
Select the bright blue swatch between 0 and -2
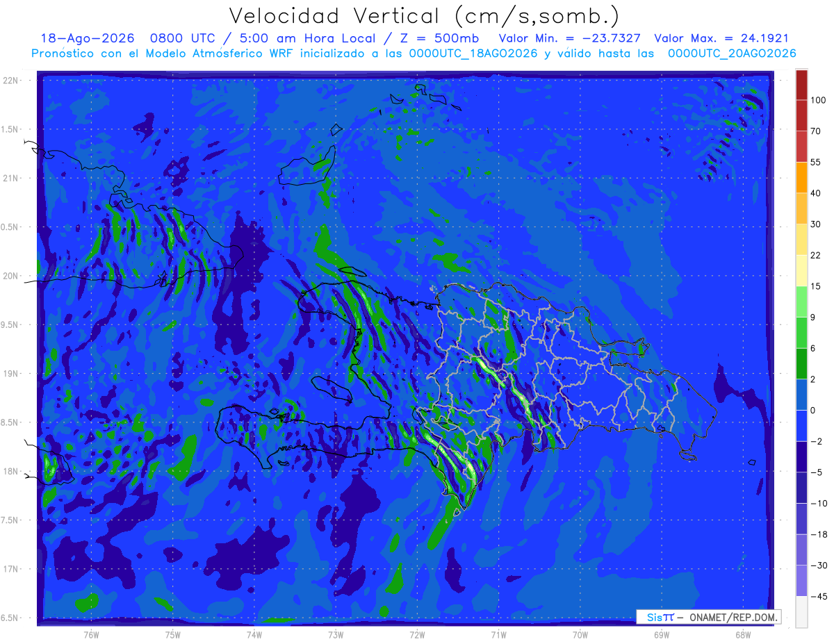coord(801,425)
